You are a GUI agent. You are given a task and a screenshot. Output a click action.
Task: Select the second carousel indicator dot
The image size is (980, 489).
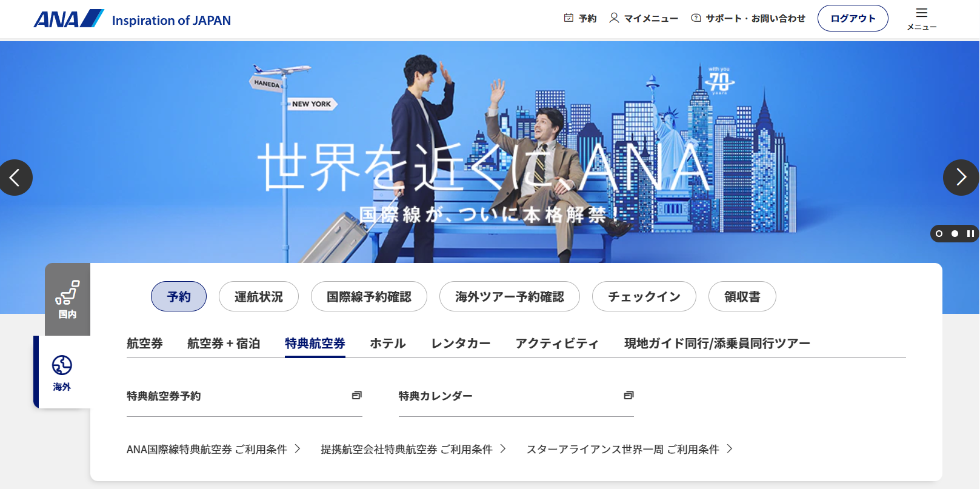[955, 233]
